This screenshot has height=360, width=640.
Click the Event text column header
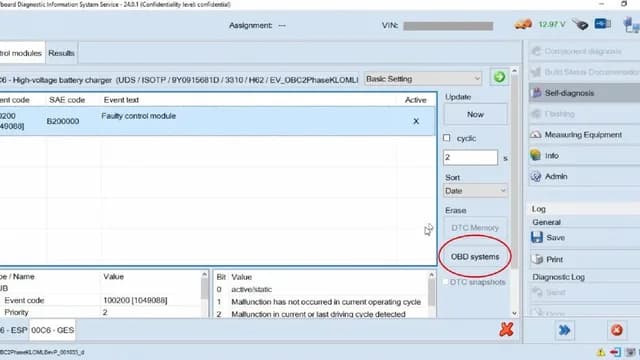coord(121,100)
